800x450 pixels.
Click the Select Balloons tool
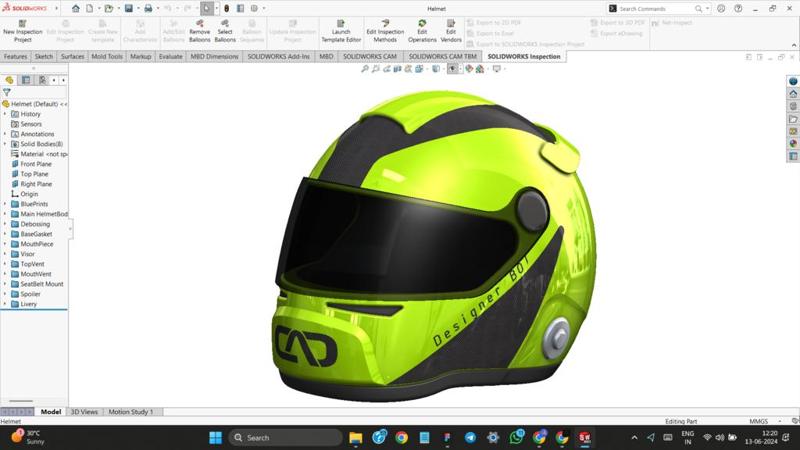[225, 32]
